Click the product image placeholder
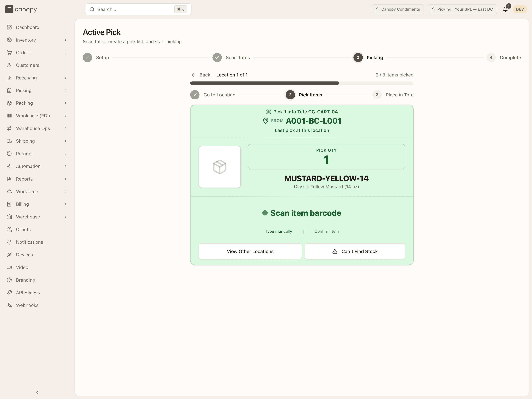 (220, 167)
